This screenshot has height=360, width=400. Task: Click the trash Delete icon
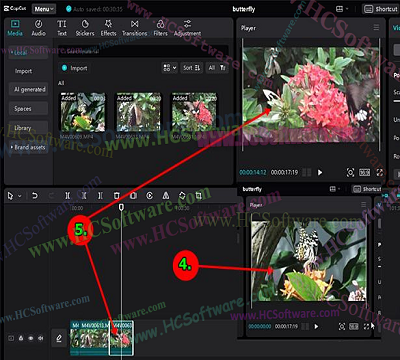[117, 196]
